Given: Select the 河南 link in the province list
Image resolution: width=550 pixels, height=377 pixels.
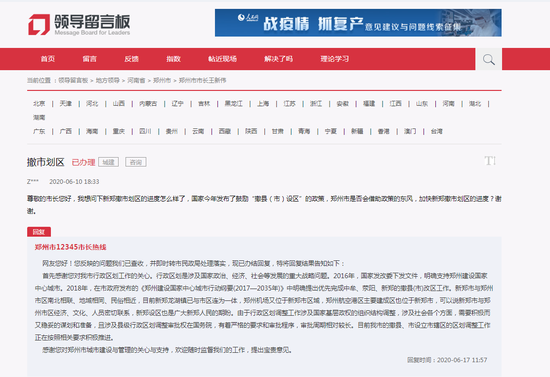Looking at the screenshot, I should click(449, 103).
